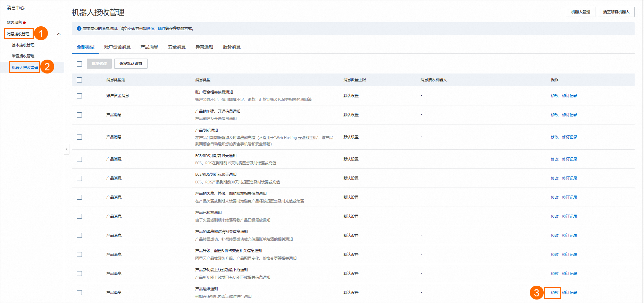Check the 产品运维通知 row checkbox
This screenshot has width=644, height=303.
(80, 293)
